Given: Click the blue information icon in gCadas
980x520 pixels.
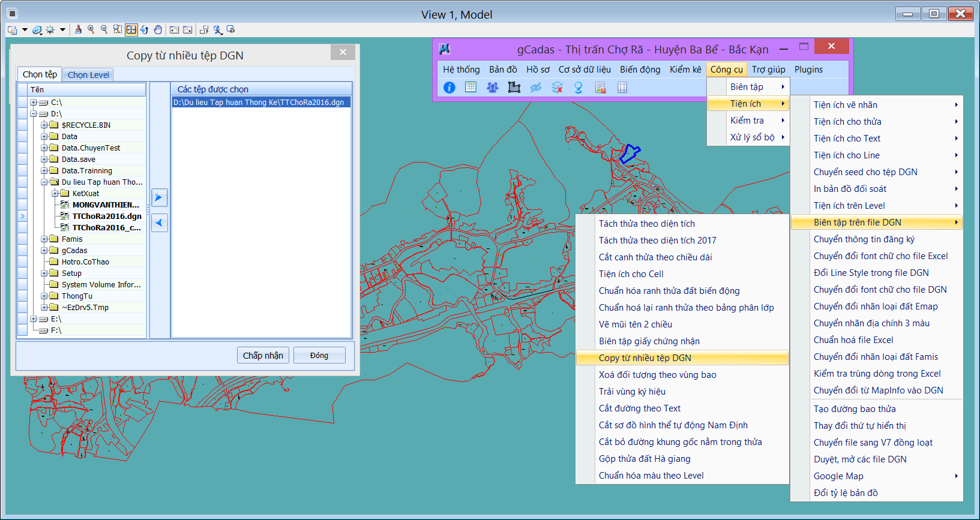Looking at the screenshot, I should coord(449,88).
